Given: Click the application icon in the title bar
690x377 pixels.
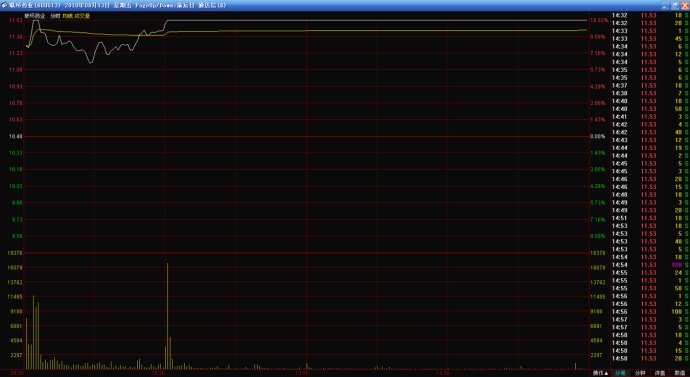Looking at the screenshot, I should point(4,5).
